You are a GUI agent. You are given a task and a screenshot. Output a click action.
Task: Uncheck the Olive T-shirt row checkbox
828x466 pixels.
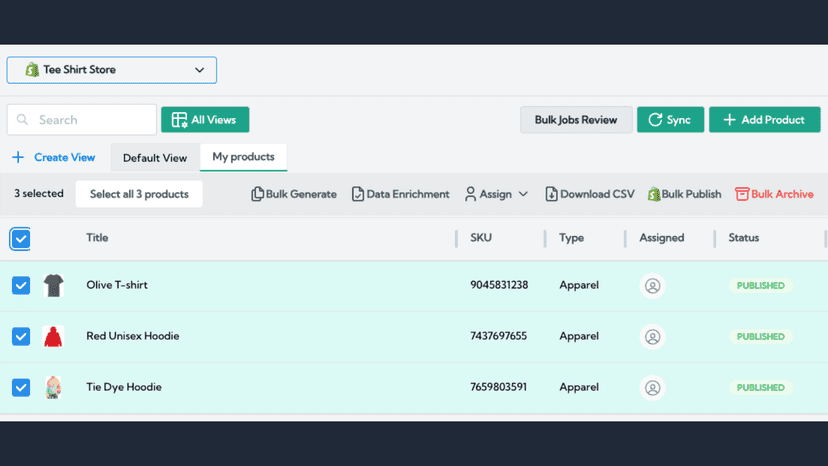[21, 286]
